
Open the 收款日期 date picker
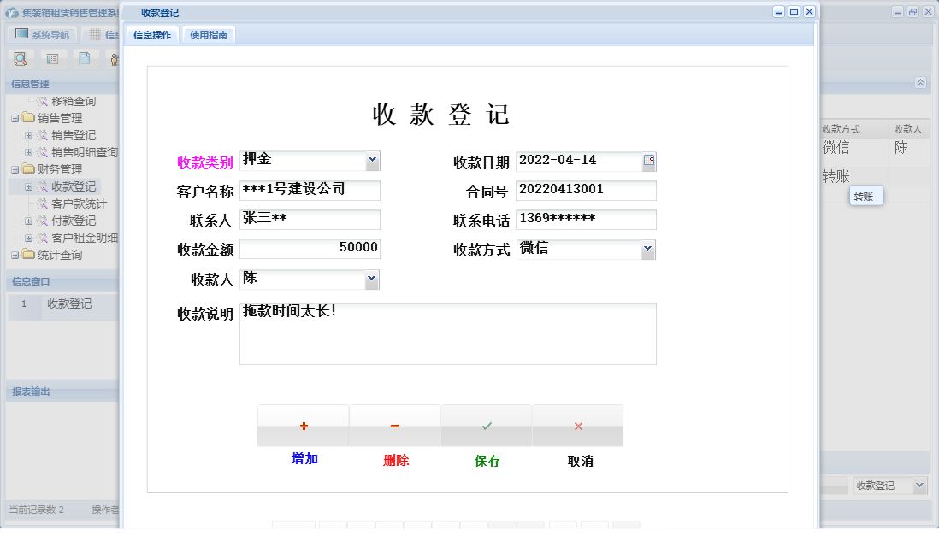coord(648,161)
